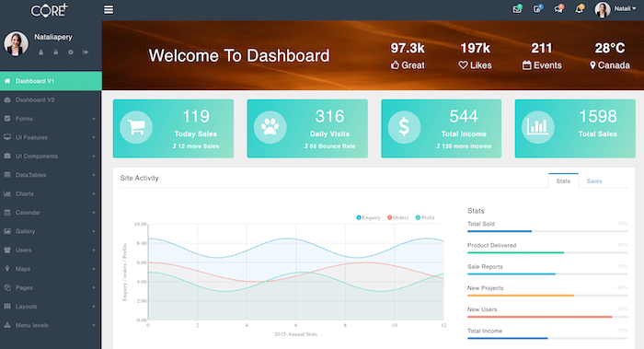Screen dimensions: 644x349
Task: Open the mail notifications icon
Action: point(517,8)
